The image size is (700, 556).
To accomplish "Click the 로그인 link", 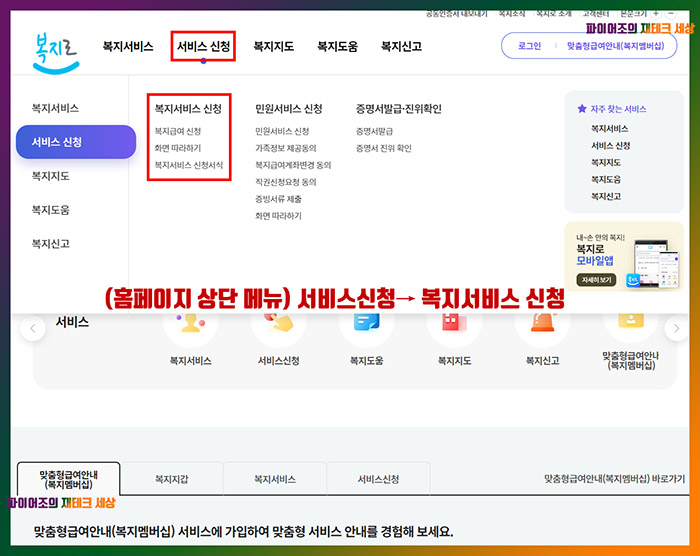I will click(x=529, y=46).
